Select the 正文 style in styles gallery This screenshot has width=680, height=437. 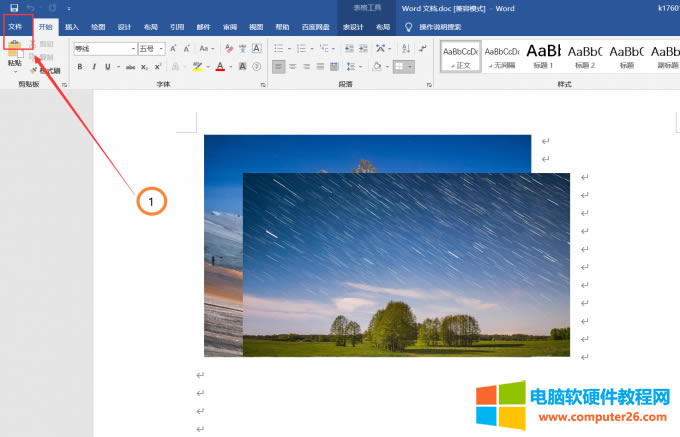pyautogui.click(x=461, y=54)
